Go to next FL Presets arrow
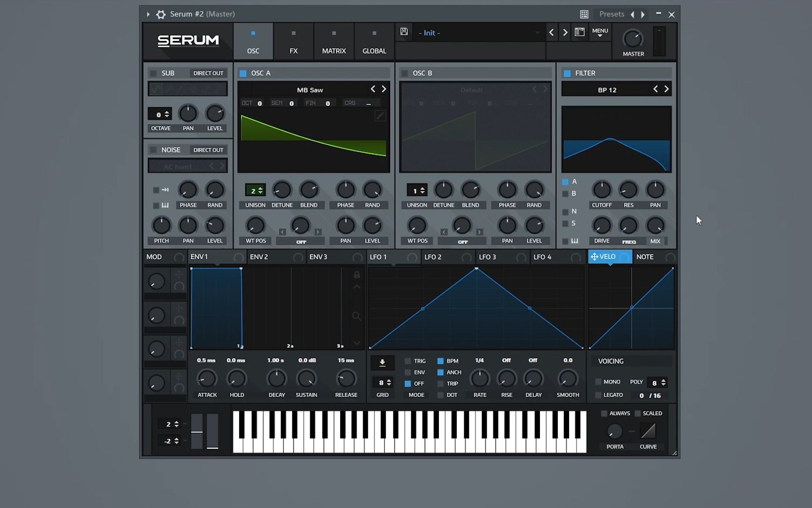Screen dimensions: 812x508 pos(643,15)
